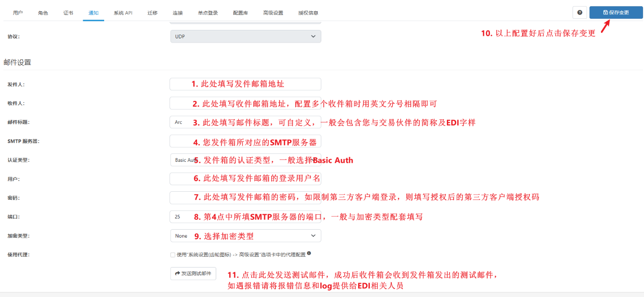The width and height of the screenshot is (644, 297).
Task: Expand the 协议 UDP dropdown
Action: (245, 36)
